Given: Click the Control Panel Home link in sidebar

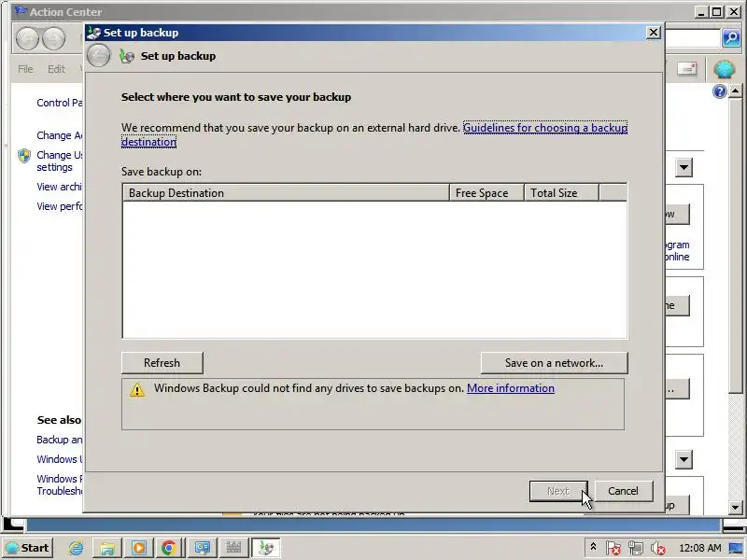Looking at the screenshot, I should pyautogui.click(x=59, y=103).
